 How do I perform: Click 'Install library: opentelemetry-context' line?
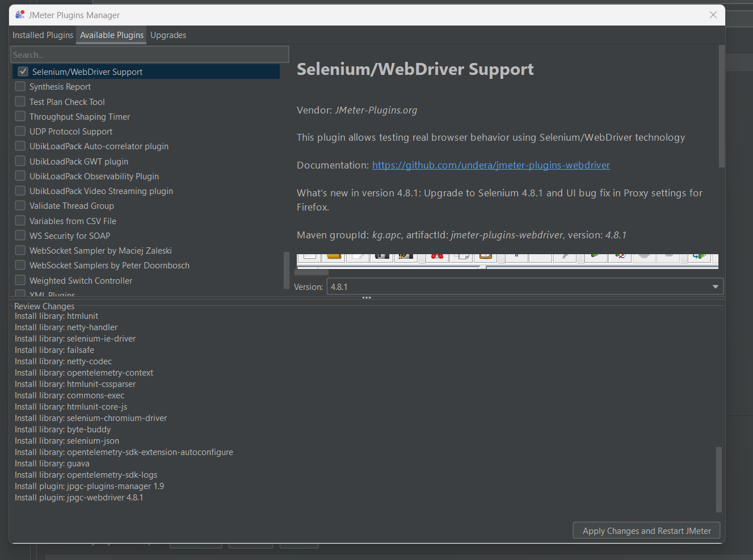(x=84, y=373)
